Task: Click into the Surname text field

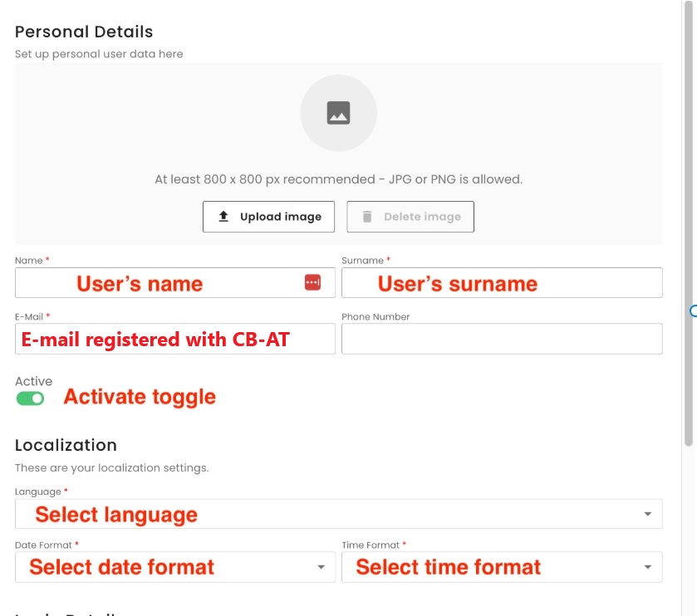Action: coord(501,283)
